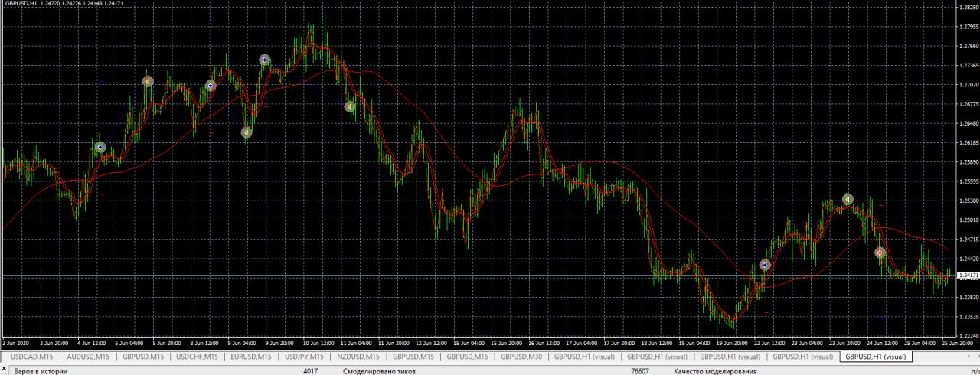Click the 1.26480 price scale label

[x=969, y=123]
